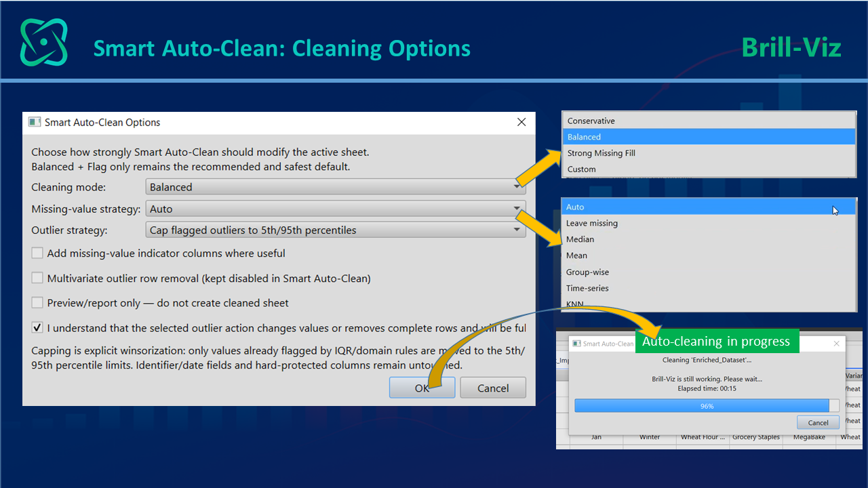Pick Median missing-value strategy
Image resolution: width=868 pixels, height=488 pixels.
point(709,239)
